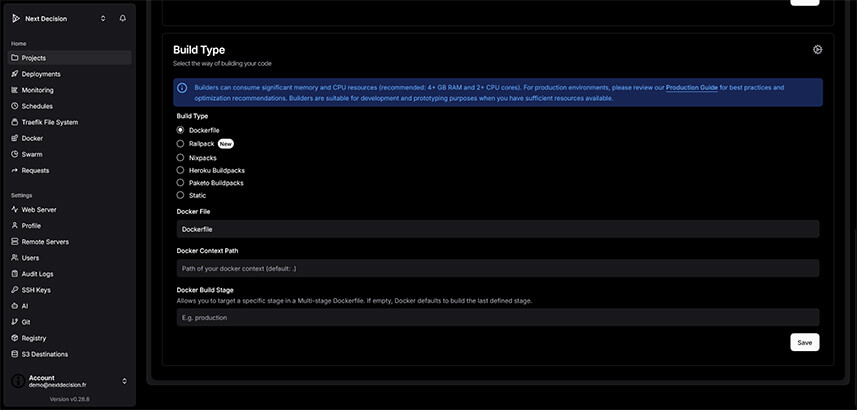This screenshot has width=857, height=410.
Task: Select the Dockerfile build type
Action: click(180, 130)
